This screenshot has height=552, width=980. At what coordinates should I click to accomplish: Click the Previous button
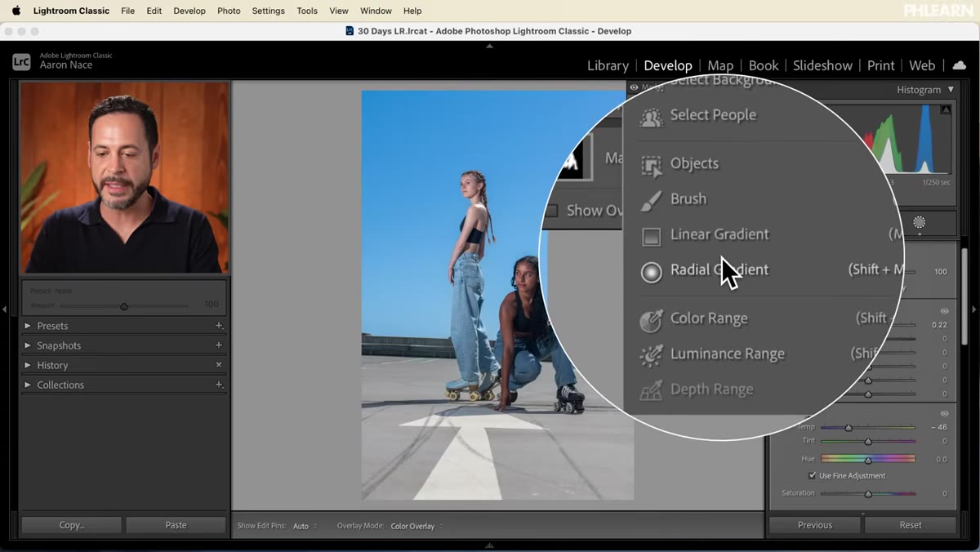point(815,525)
